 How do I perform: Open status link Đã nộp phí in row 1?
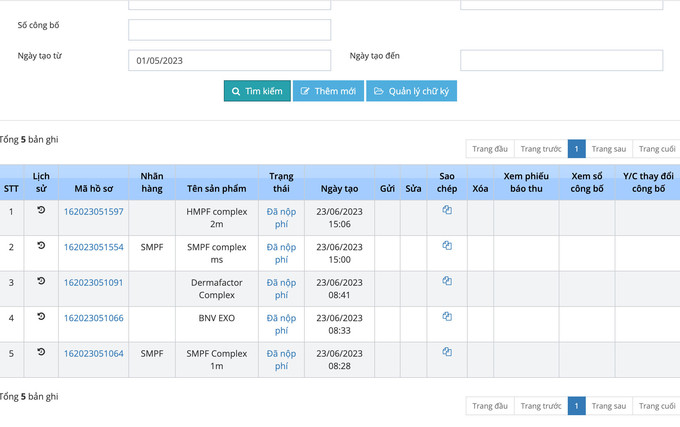(x=281, y=218)
